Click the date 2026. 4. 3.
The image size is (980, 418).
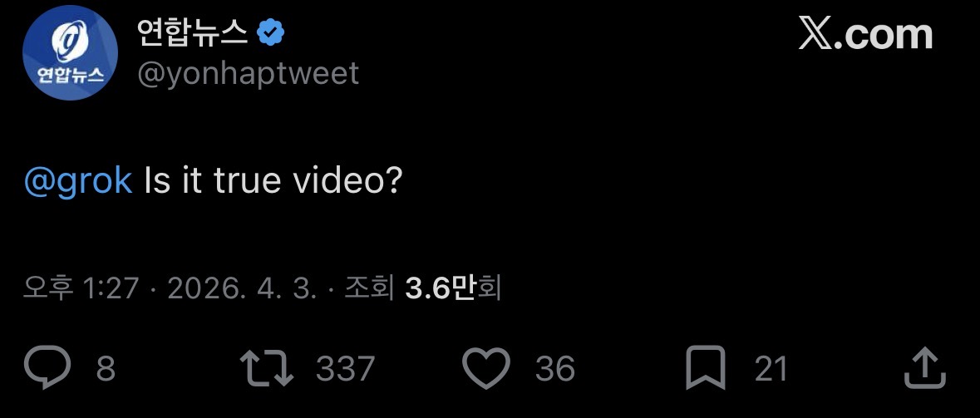pos(242,288)
